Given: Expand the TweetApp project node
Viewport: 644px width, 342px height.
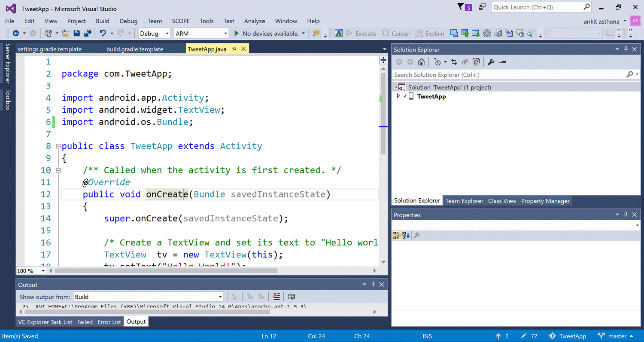Looking at the screenshot, I should 398,97.
